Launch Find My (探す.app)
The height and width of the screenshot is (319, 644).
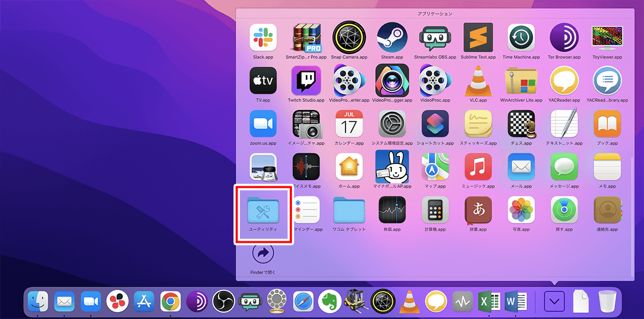(x=564, y=209)
